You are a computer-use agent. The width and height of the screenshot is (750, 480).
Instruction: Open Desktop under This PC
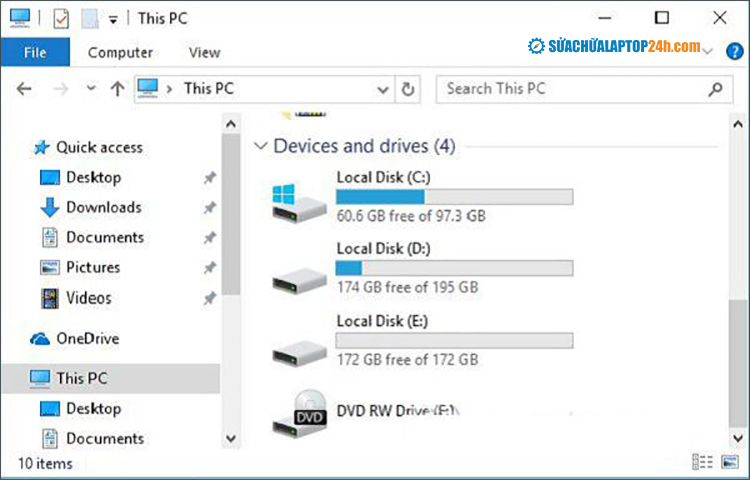[x=94, y=409]
